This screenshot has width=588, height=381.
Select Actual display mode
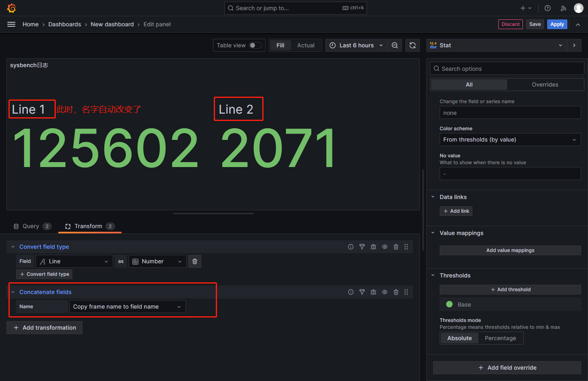tap(306, 45)
